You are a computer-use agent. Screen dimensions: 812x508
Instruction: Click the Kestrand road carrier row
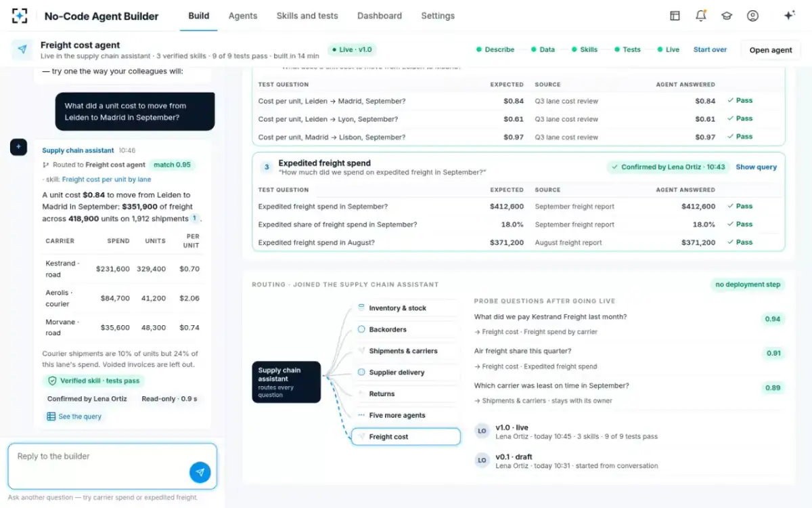click(x=122, y=269)
